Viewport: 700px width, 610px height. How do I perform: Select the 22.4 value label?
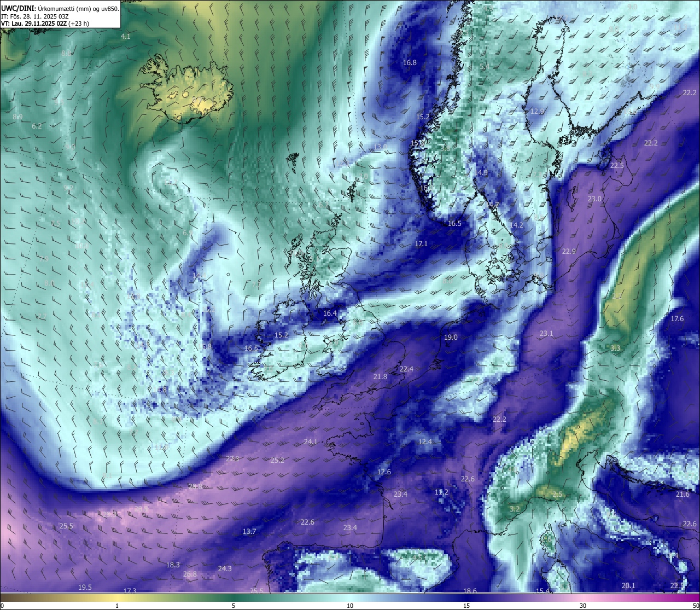406,369
